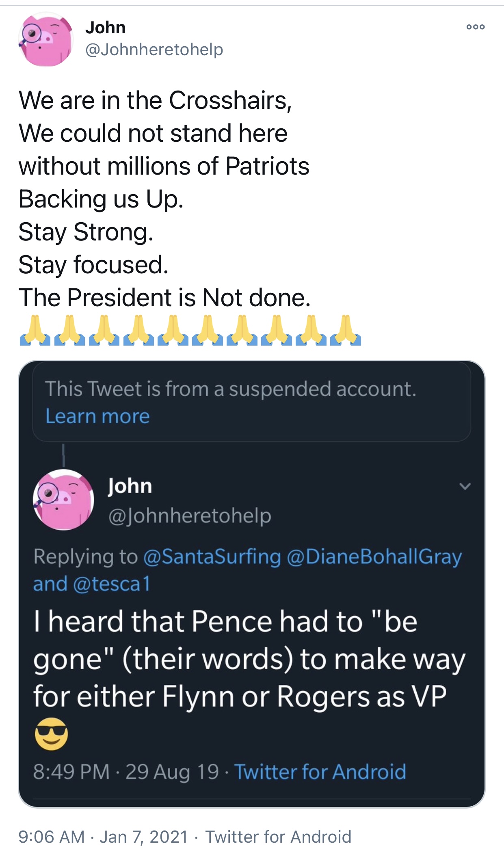
Task: Click the John name in quoted tweet
Action: [130, 486]
